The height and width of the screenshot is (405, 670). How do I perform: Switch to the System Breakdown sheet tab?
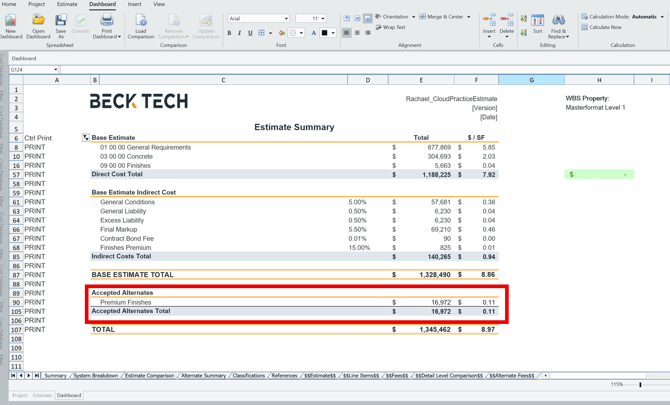pos(96,376)
